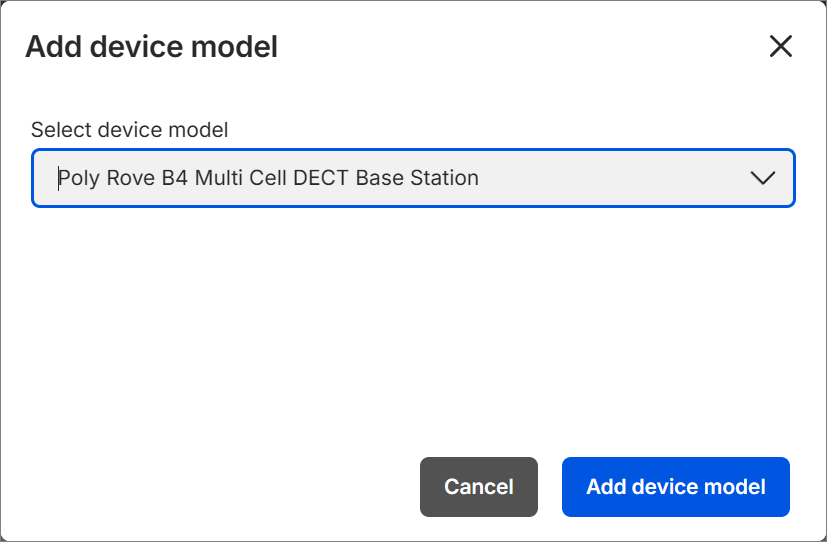Click the blue Add device model button

click(x=675, y=487)
